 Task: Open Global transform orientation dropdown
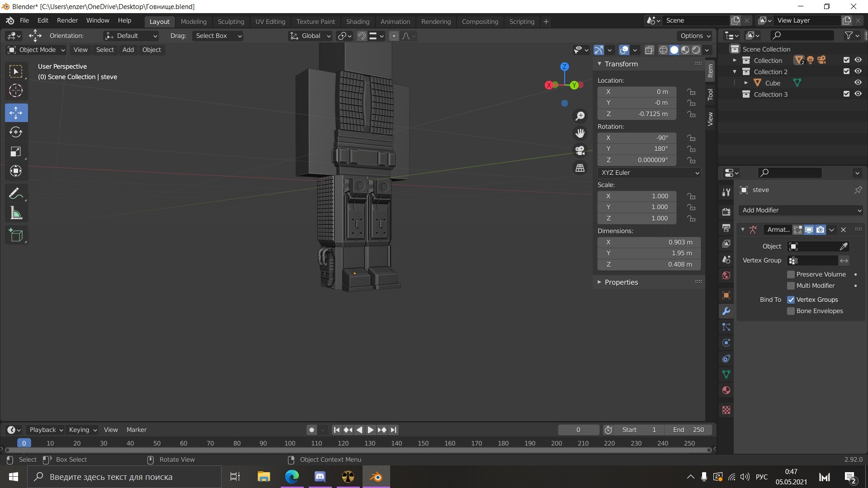click(310, 36)
